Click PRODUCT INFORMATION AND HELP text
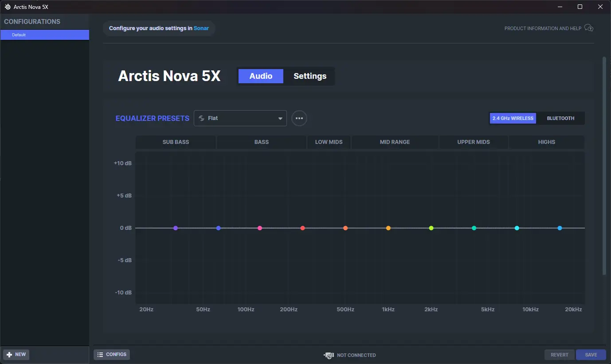This screenshot has height=364, width=611. pyautogui.click(x=543, y=28)
